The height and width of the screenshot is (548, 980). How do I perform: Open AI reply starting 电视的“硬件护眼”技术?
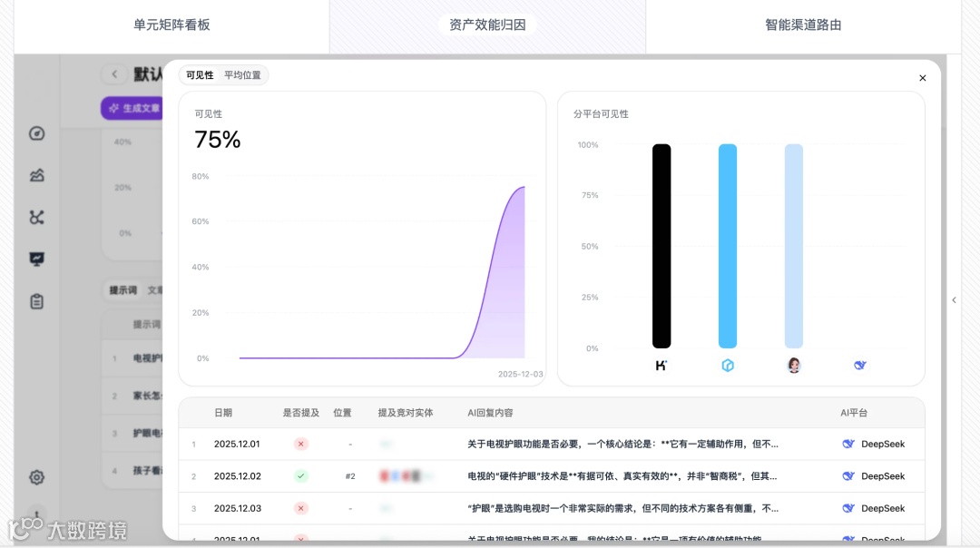[622, 476]
